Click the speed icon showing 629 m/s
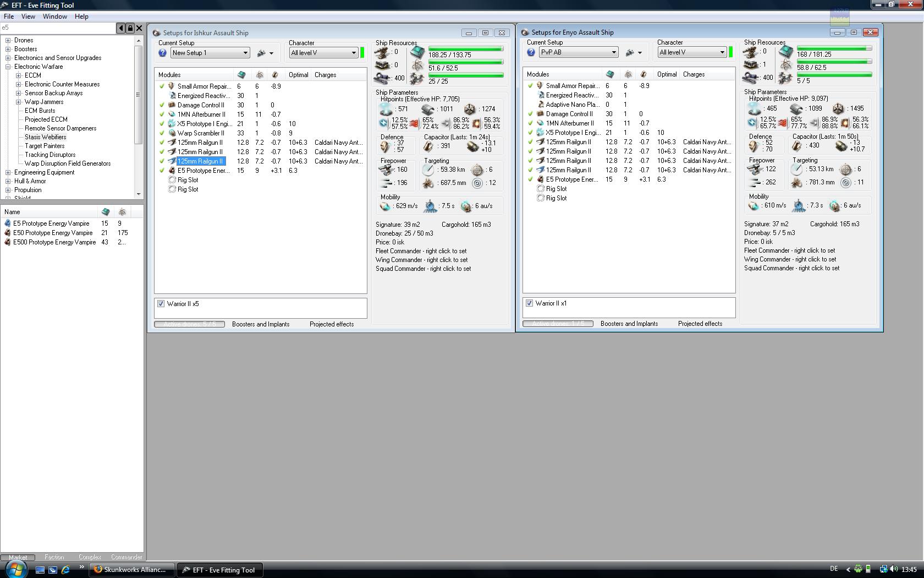Screen dimensions: 924x578 click(x=386, y=206)
